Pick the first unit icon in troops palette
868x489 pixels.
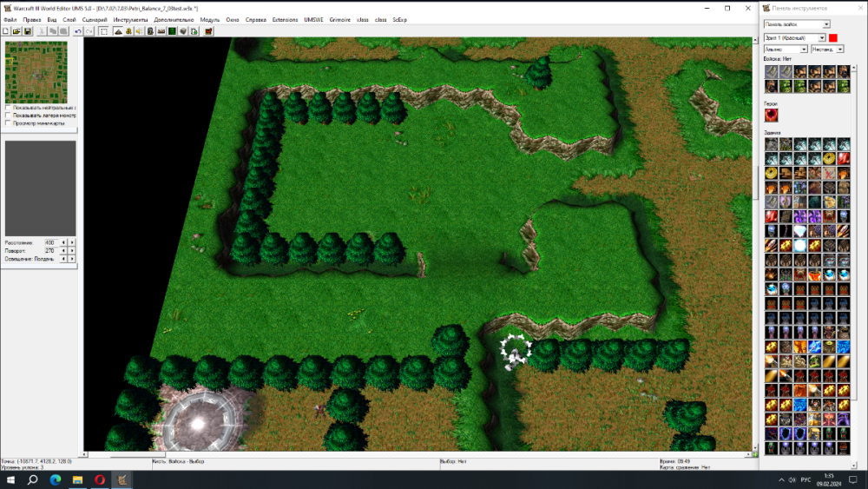point(771,72)
